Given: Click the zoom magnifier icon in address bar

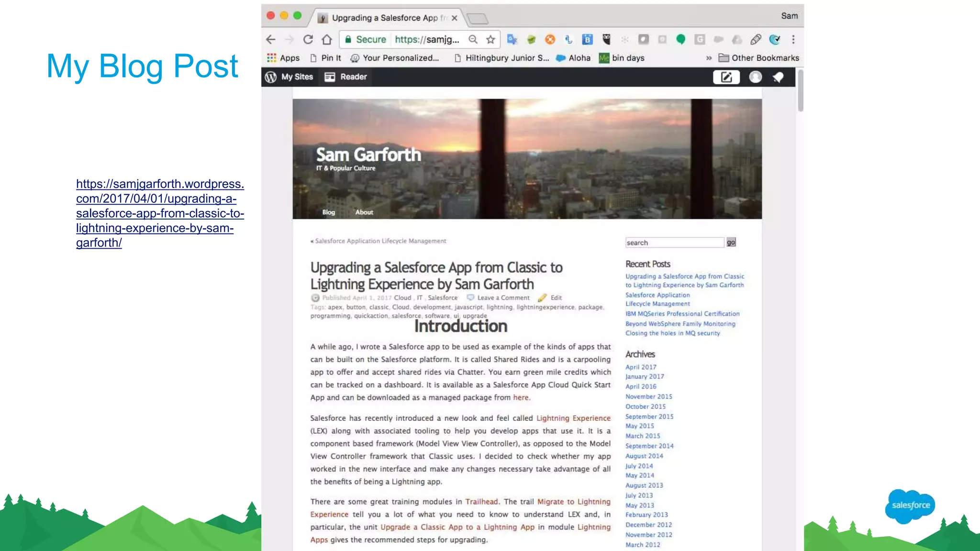Looking at the screenshot, I should coord(473,40).
